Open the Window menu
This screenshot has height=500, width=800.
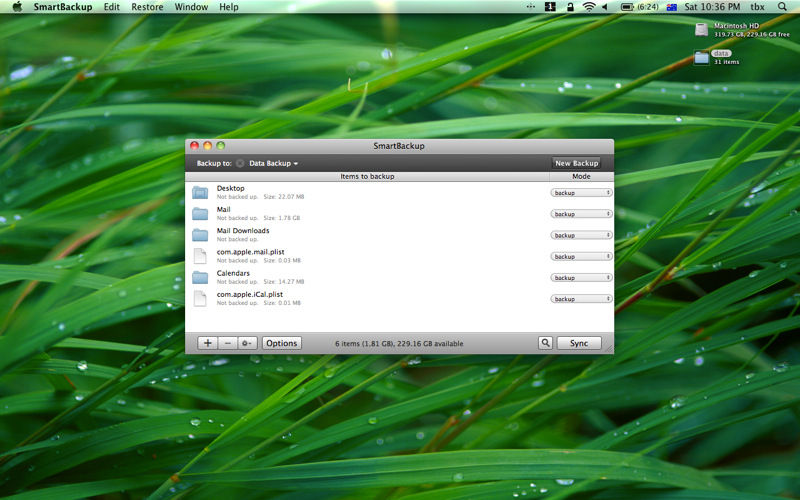pyautogui.click(x=191, y=7)
